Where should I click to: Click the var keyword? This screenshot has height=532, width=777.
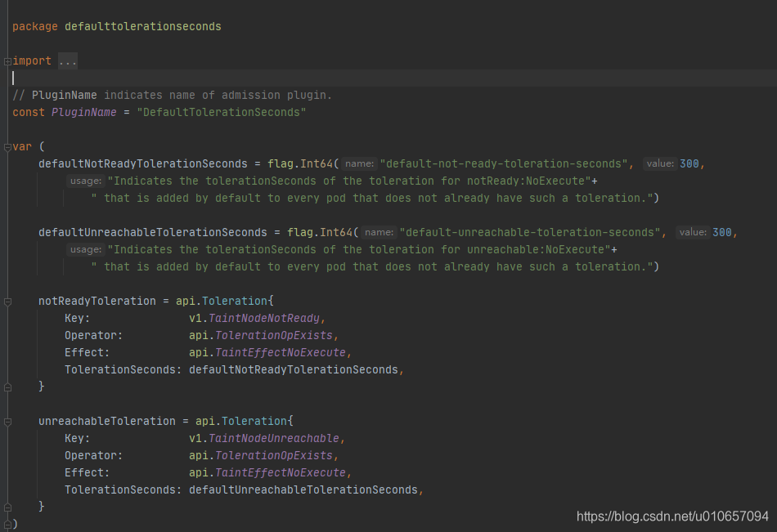coord(22,146)
